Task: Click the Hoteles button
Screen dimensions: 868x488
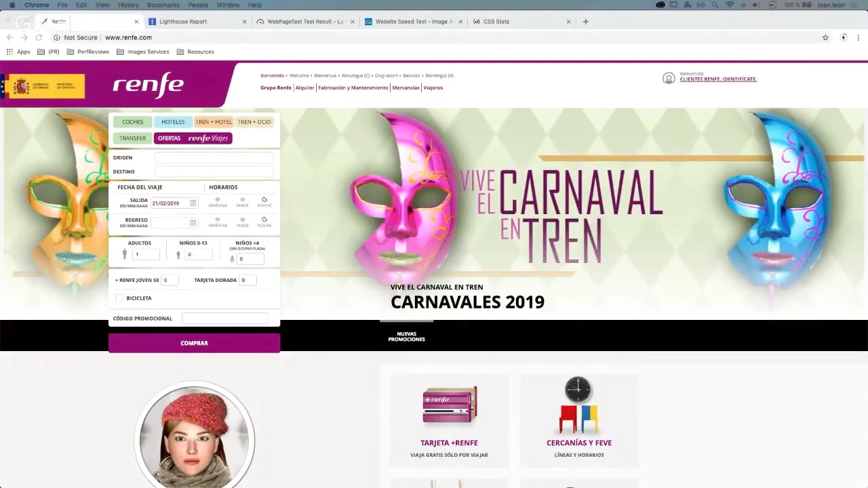Action: 173,122
